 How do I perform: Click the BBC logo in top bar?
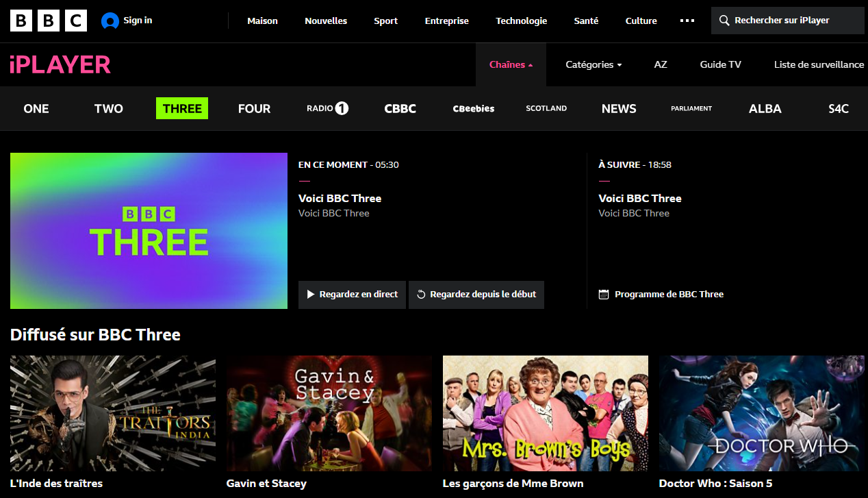(x=49, y=21)
